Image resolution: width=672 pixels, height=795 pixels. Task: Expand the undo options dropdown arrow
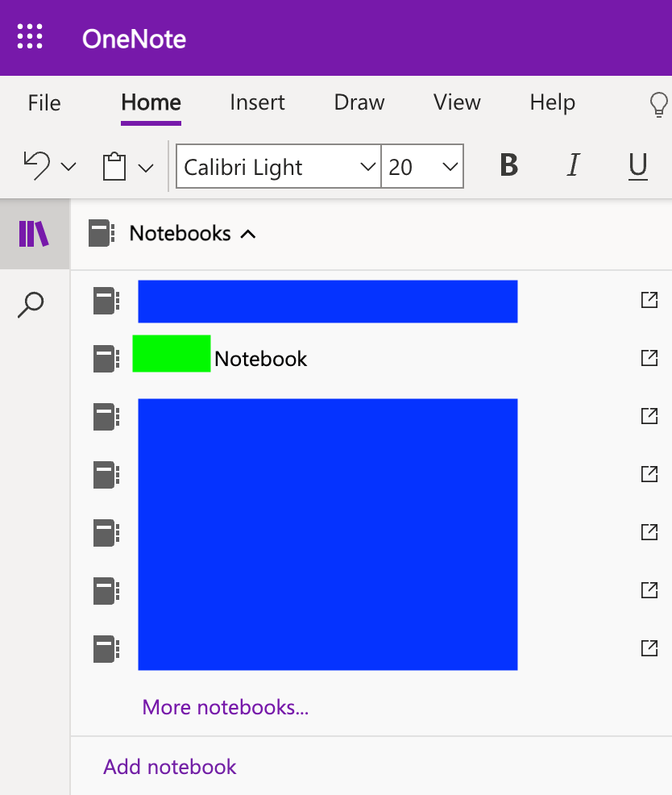(68, 166)
